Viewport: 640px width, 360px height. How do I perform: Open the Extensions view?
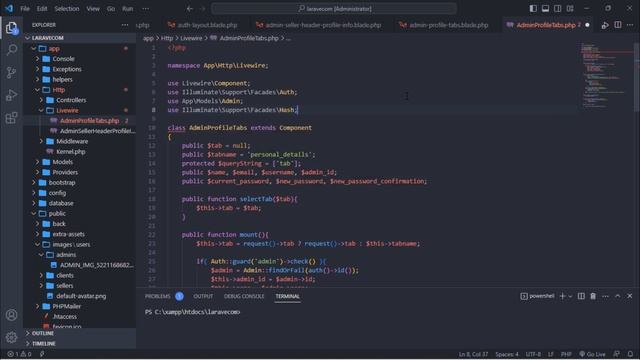click(x=11, y=118)
